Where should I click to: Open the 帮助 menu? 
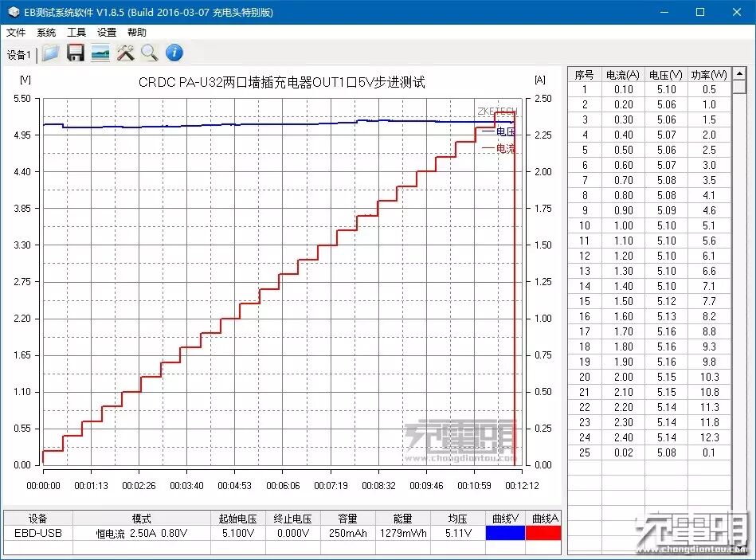pos(137,33)
